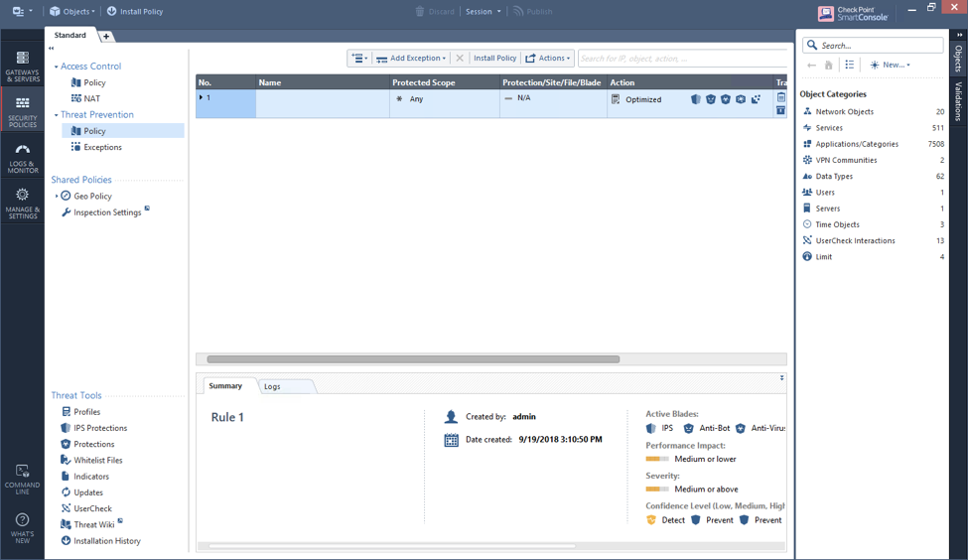The height and width of the screenshot is (560, 968).
Task: Expand rule 1 row arrow
Action: 202,97
